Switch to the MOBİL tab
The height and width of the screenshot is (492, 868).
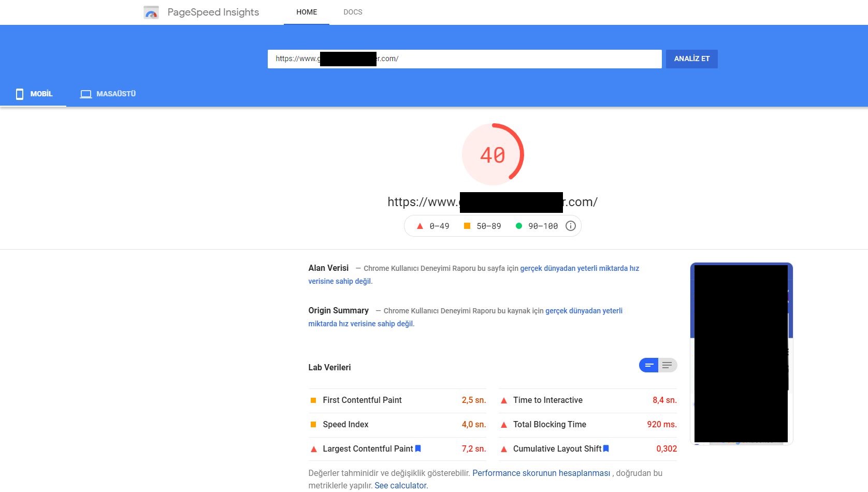coord(34,94)
